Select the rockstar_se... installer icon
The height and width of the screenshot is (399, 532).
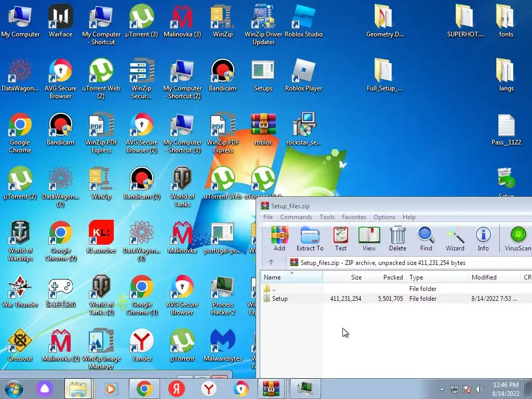[303, 129]
